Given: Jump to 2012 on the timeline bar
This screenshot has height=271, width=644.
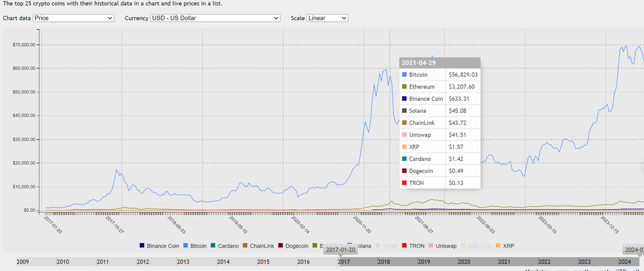Looking at the screenshot, I should 143,261.
